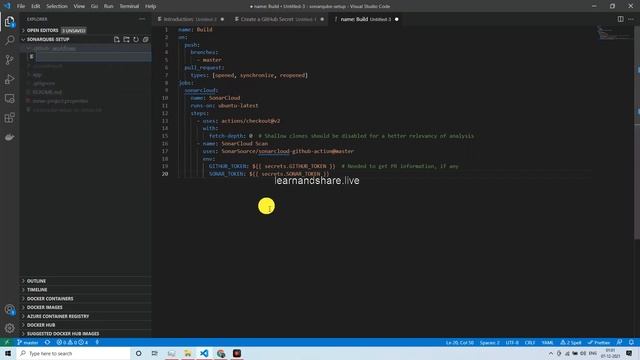This screenshot has width=640, height=360.
Task: Open File menu
Action: 21,6
